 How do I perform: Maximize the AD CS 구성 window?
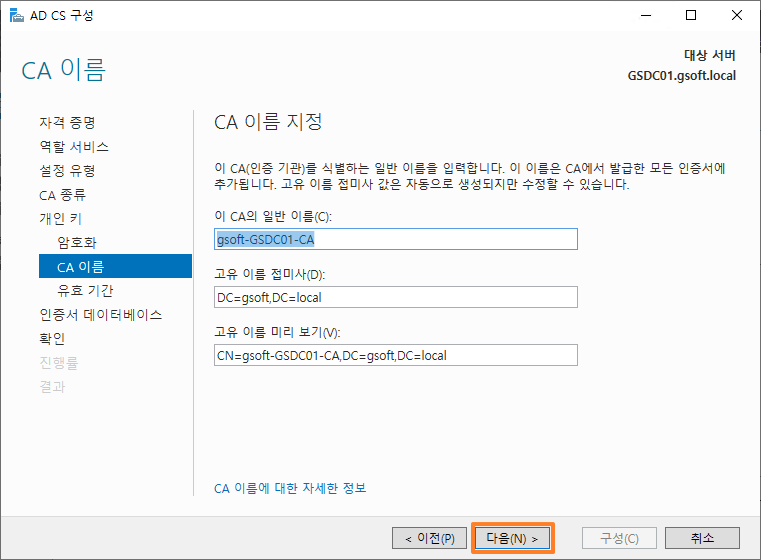(691, 16)
